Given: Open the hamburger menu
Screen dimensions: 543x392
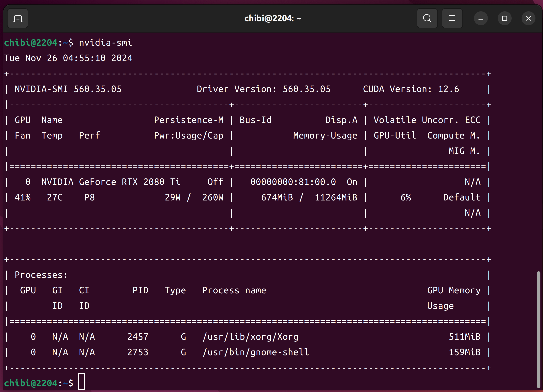Looking at the screenshot, I should click(x=452, y=18).
